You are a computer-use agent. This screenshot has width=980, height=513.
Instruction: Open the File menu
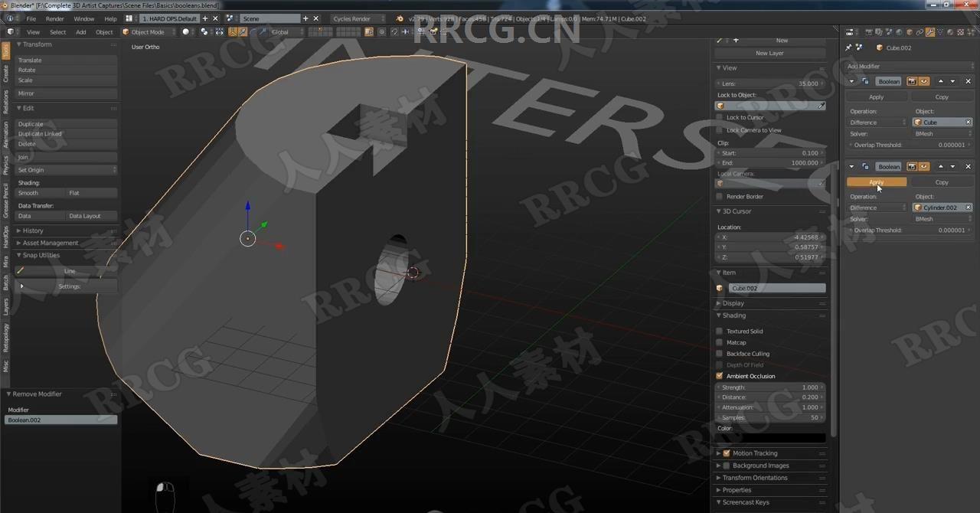(x=31, y=18)
